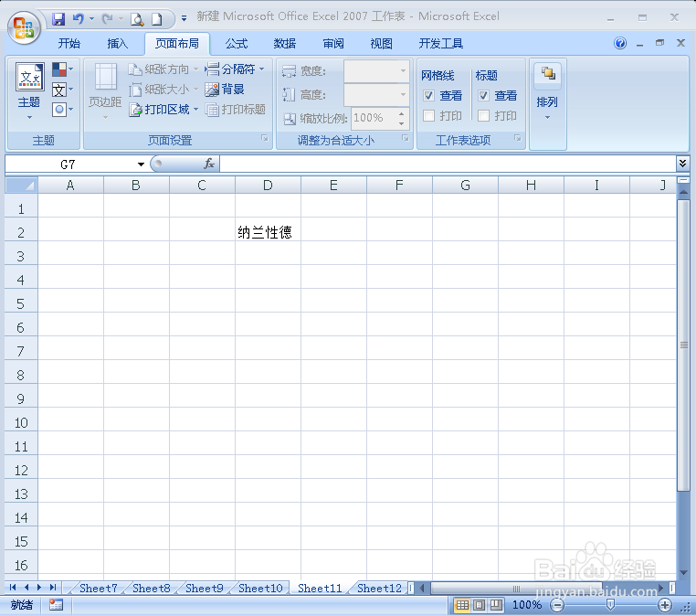Click the Select All corner button
The image size is (696, 616).
pyautogui.click(x=21, y=186)
